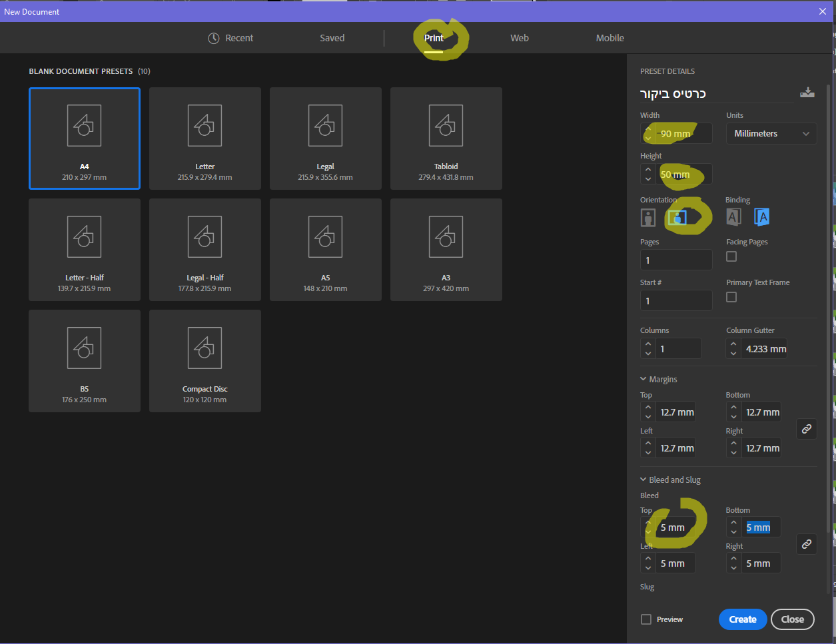
Task: Click the Height 50 mm field
Action: click(x=684, y=174)
